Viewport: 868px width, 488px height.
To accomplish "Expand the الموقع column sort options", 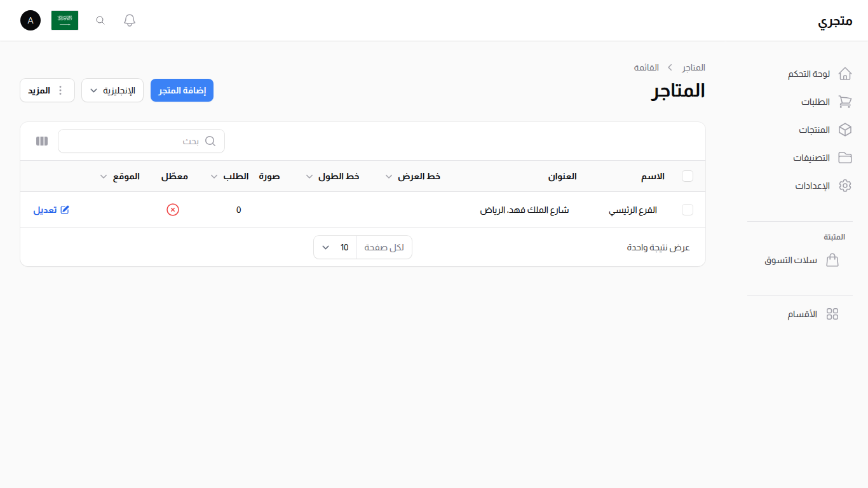I will coord(104,176).
